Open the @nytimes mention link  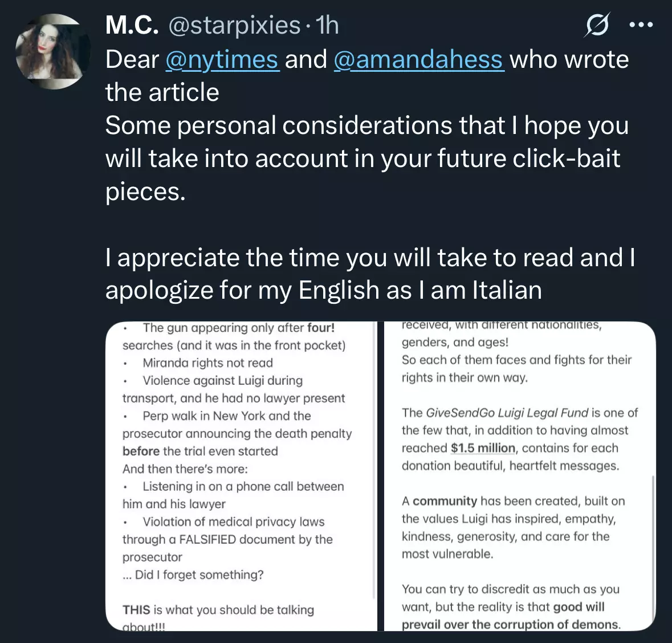(x=222, y=59)
